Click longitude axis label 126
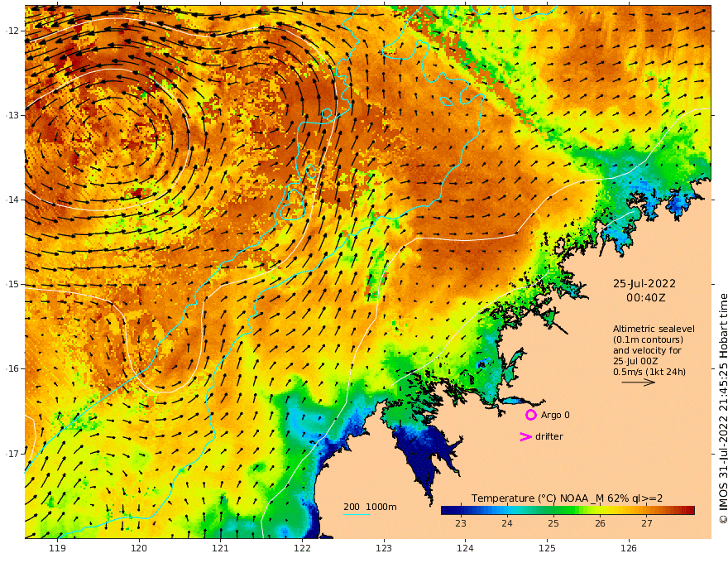 [x=629, y=549]
